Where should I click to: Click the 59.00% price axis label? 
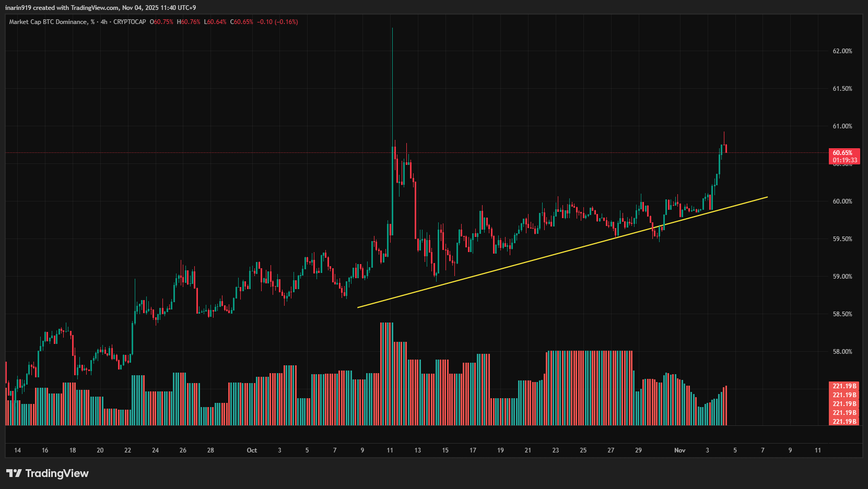pyautogui.click(x=842, y=277)
